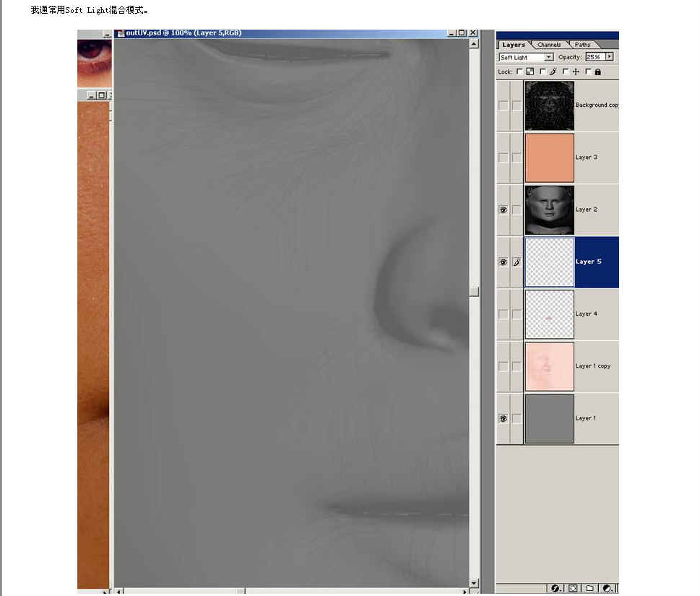Click the brush icon beside Layer 5
This screenshot has height=596, width=700.
pos(517,262)
